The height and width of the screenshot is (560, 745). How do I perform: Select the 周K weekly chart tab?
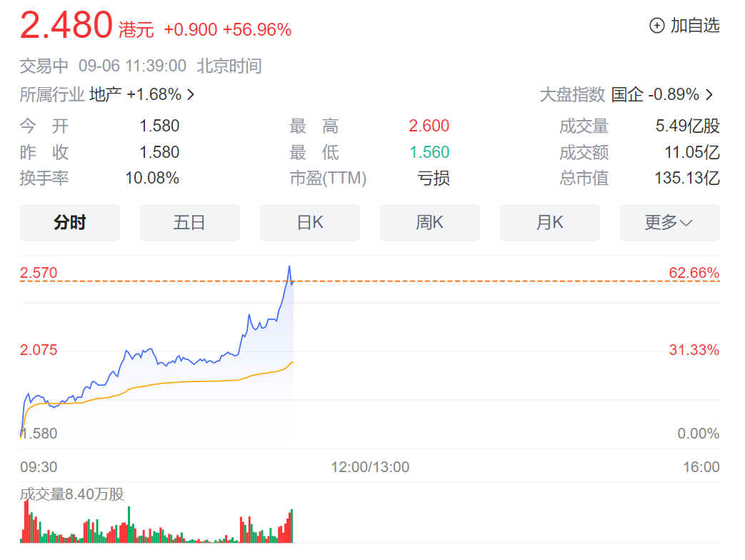point(429,223)
